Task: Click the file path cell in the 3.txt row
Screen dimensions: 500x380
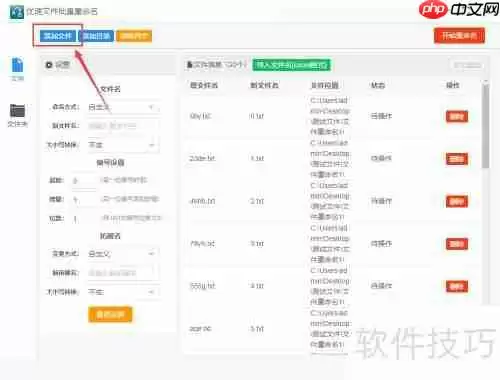Action: click(330, 244)
